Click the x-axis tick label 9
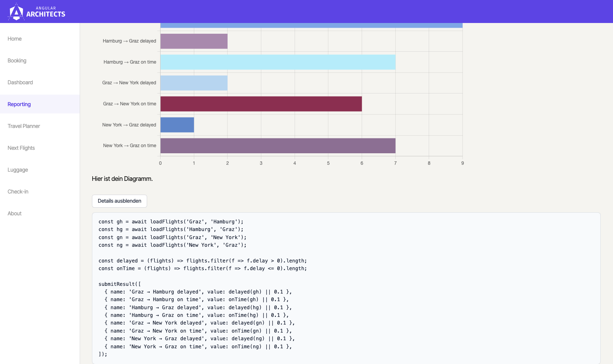Viewport: 613px width, 364px height. (x=462, y=163)
